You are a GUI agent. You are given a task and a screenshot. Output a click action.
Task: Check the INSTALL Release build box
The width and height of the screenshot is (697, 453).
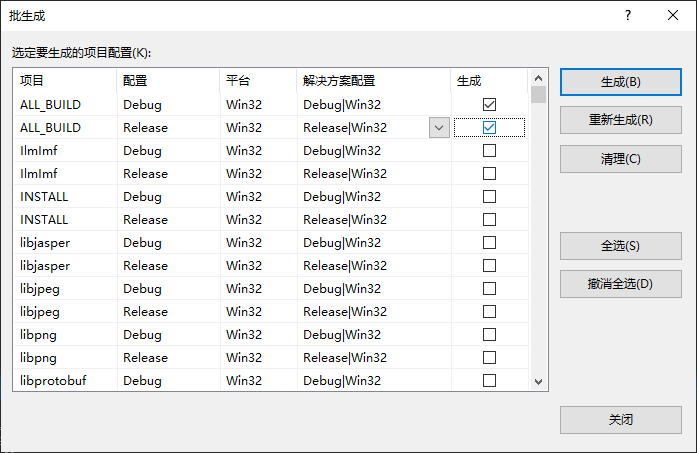(x=489, y=219)
